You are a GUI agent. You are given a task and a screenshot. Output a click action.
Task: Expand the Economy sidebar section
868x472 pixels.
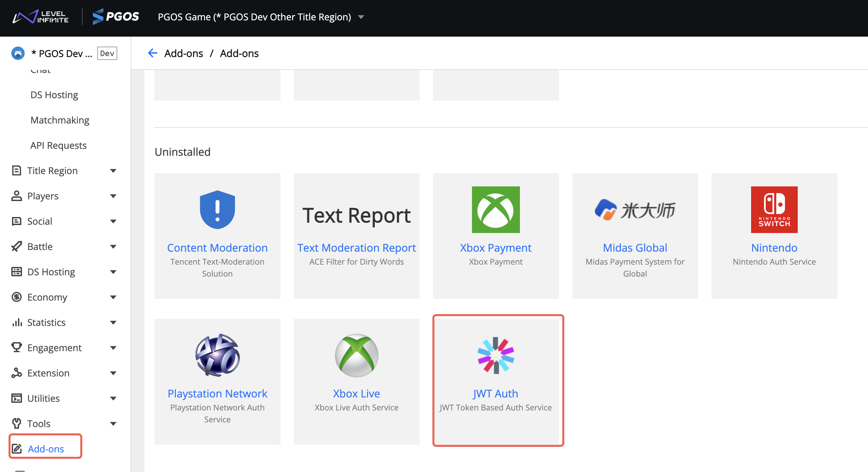click(x=113, y=297)
